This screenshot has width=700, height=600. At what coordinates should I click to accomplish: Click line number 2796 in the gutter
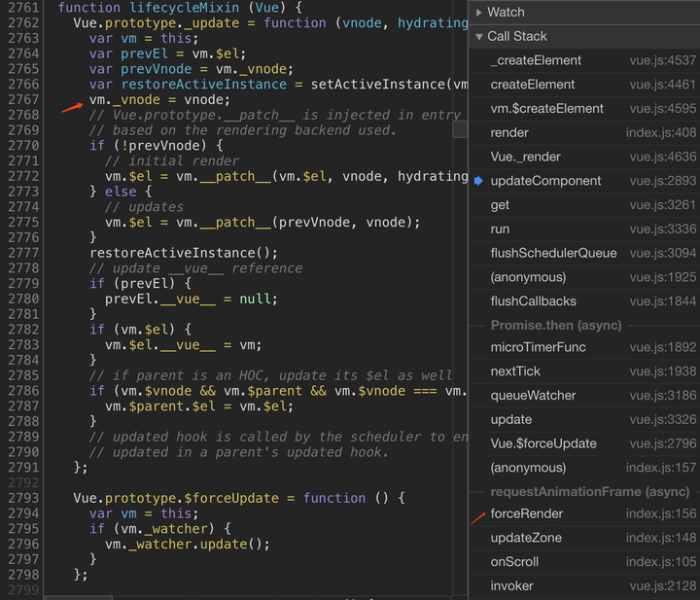point(23,544)
